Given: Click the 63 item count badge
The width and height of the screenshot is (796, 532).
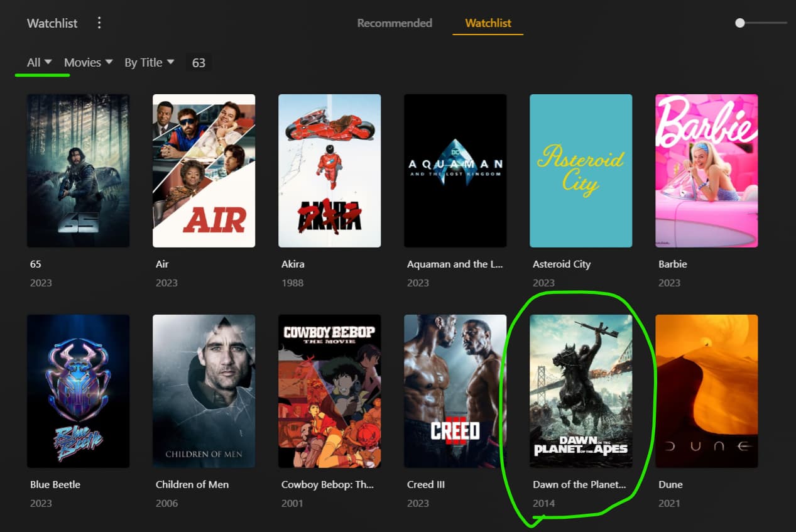Looking at the screenshot, I should coord(199,63).
